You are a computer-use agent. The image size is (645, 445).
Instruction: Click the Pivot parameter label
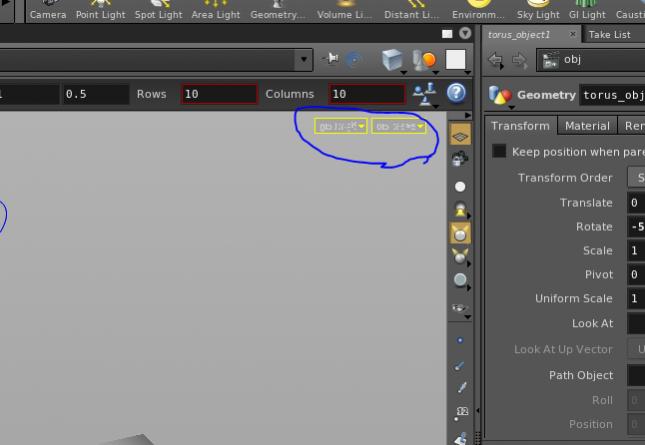pyautogui.click(x=599, y=274)
